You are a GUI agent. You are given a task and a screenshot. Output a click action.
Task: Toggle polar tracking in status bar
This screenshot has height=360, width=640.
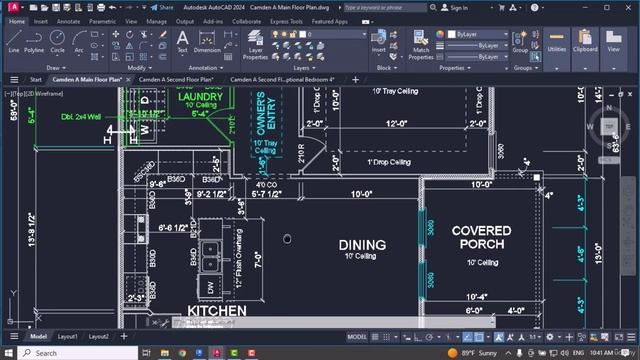coord(429,337)
